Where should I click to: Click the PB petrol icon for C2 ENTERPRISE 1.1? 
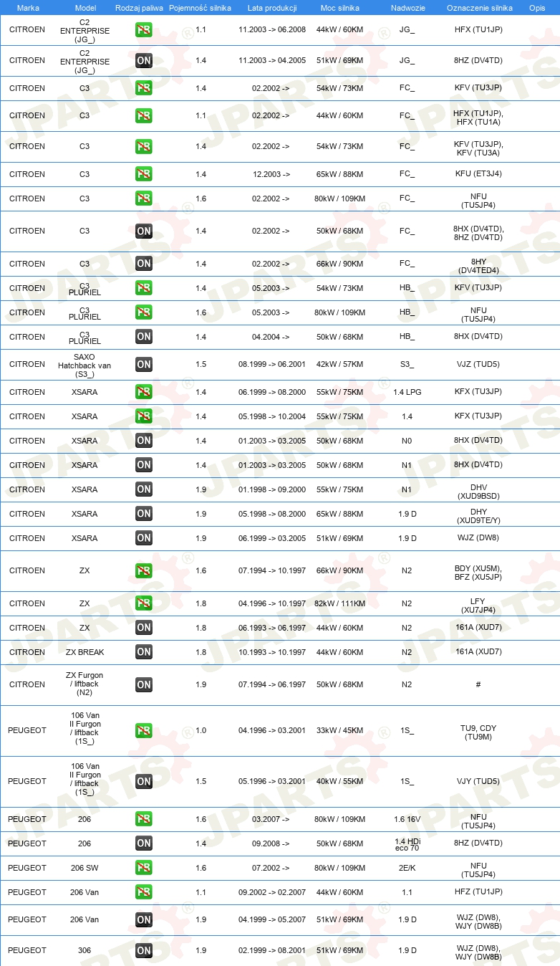144,30
